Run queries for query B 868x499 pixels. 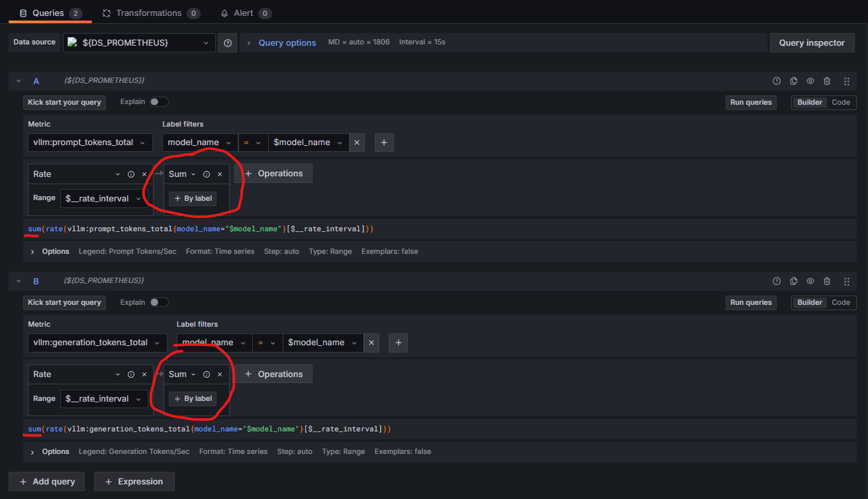click(751, 302)
